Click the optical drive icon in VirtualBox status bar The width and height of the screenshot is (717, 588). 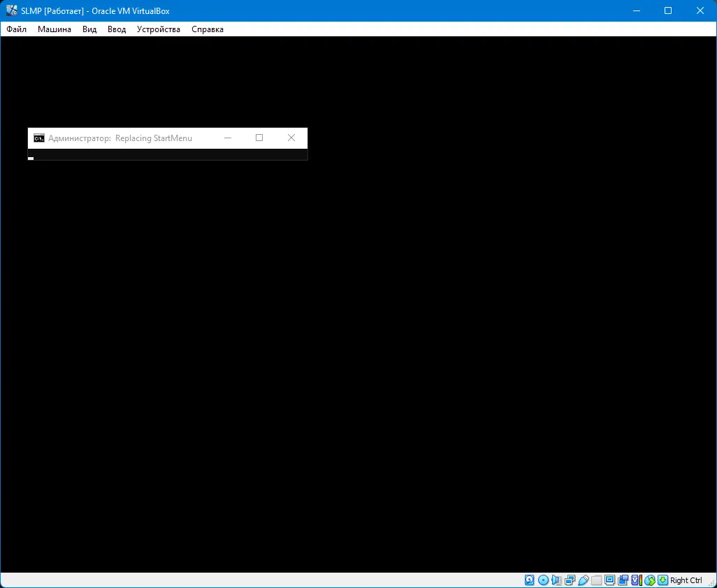click(x=543, y=580)
